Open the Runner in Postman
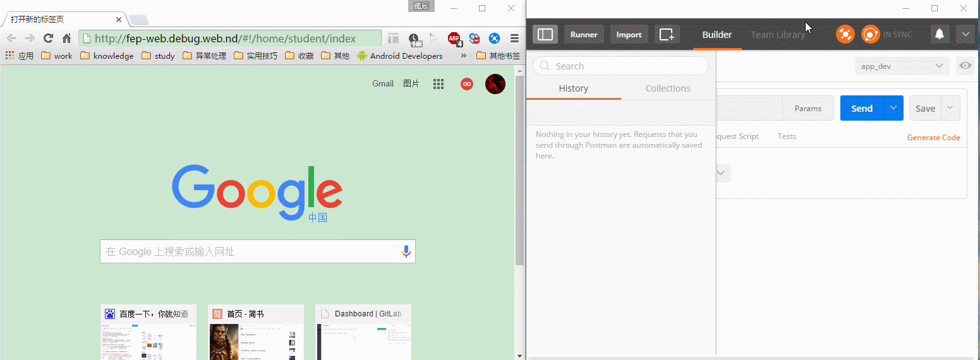The width and height of the screenshot is (980, 360). [584, 35]
